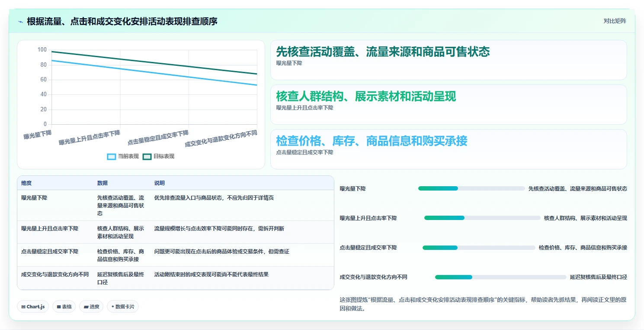Click the 维度 column header
644x330 pixels.
(x=26, y=183)
